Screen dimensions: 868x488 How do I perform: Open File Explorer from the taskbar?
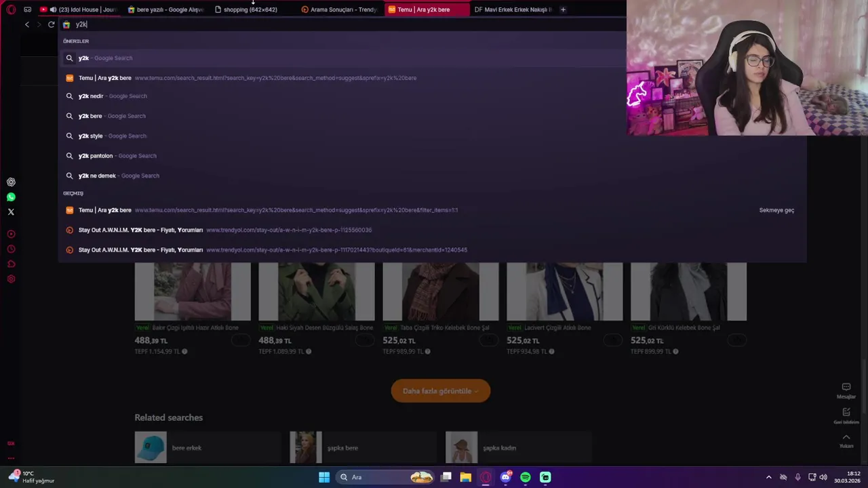(466, 477)
